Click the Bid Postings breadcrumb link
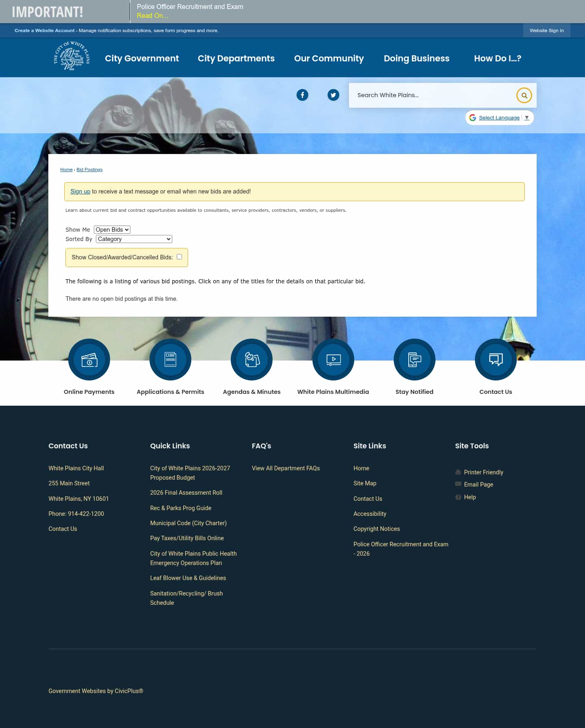 click(x=89, y=170)
